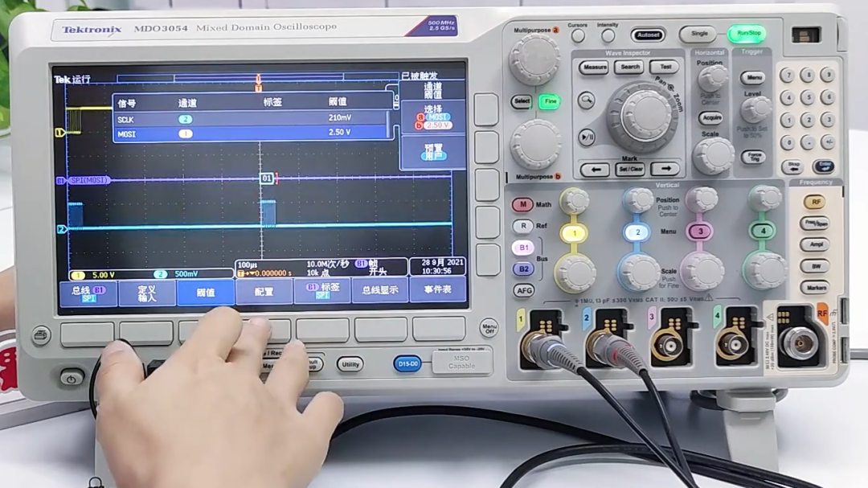Click the Measure button

pyautogui.click(x=595, y=68)
